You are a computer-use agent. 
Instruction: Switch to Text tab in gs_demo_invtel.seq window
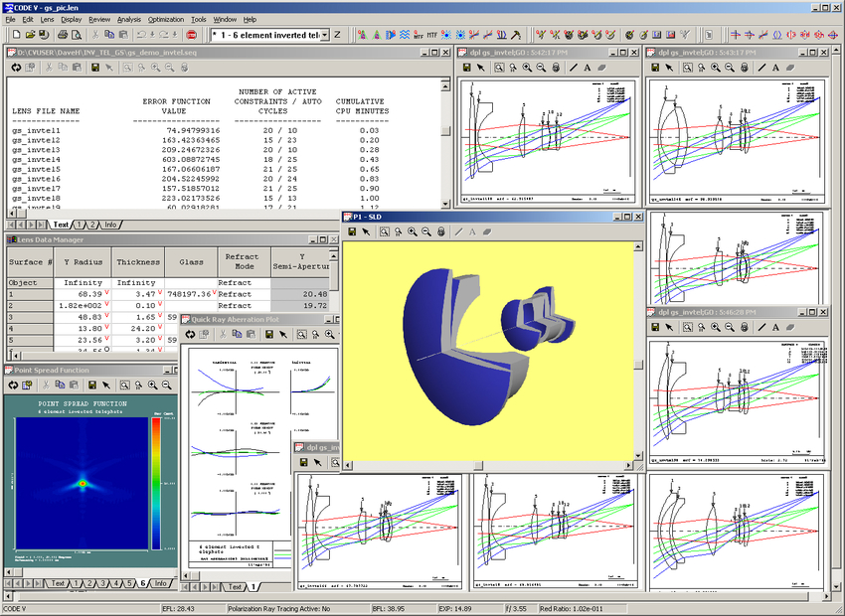pos(61,225)
